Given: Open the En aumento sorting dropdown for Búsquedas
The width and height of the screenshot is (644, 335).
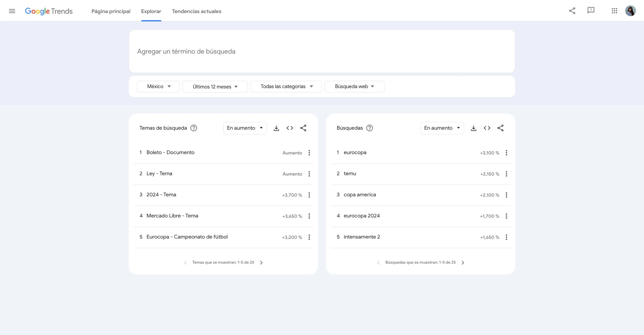Looking at the screenshot, I should tap(442, 128).
